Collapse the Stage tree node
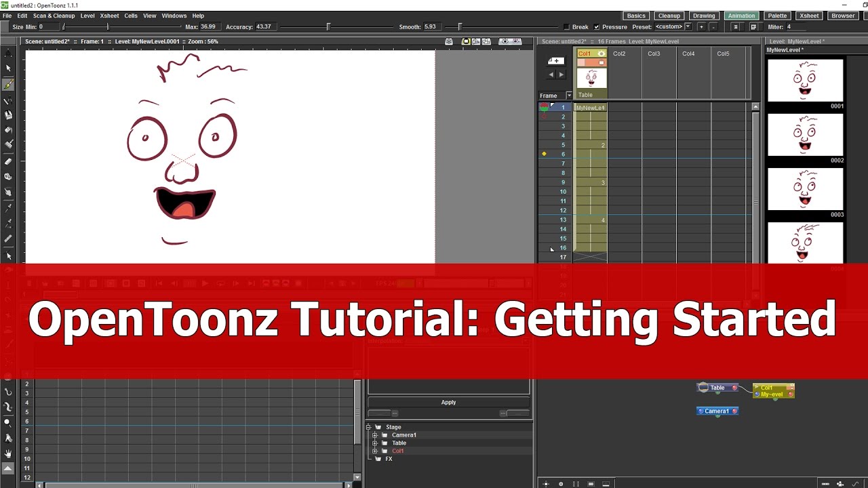This screenshot has width=868, height=488. pyautogui.click(x=369, y=427)
